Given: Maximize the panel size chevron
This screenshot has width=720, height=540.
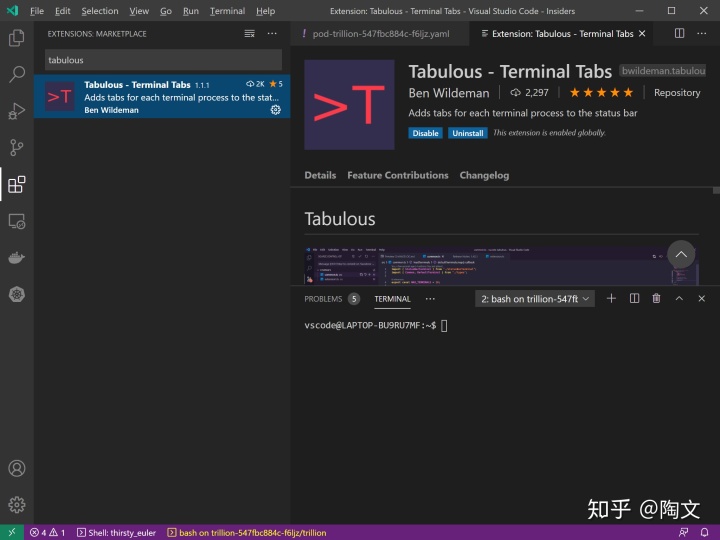Looking at the screenshot, I should [679, 299].
